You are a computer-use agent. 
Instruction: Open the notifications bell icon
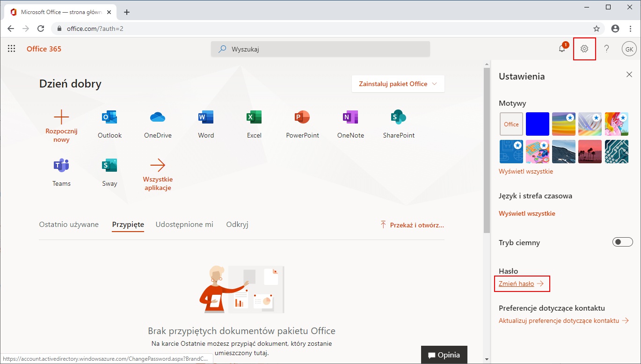pyautogui.click(x=562, y=49)
